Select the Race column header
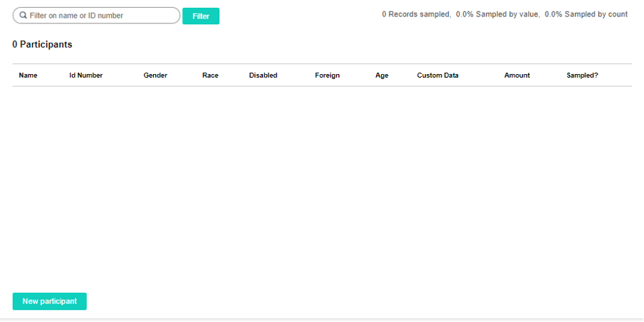The width and height of the screenshot is (644, 322). pos(210,76)
